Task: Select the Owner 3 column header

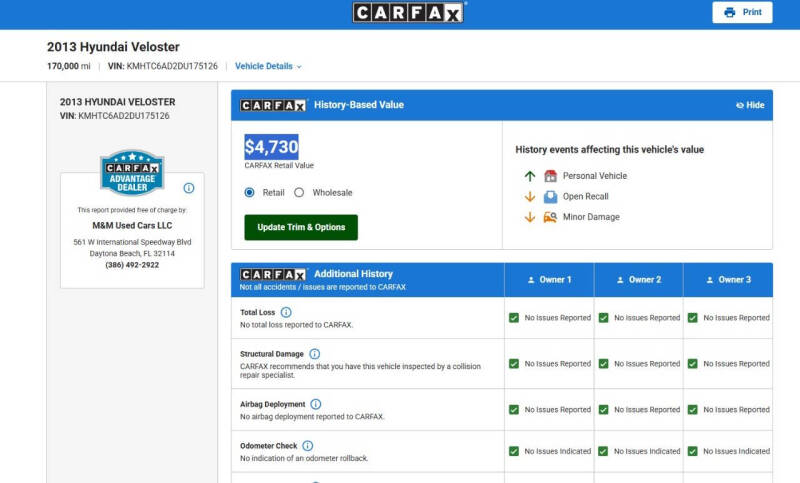Action: (x=728, y=279)
